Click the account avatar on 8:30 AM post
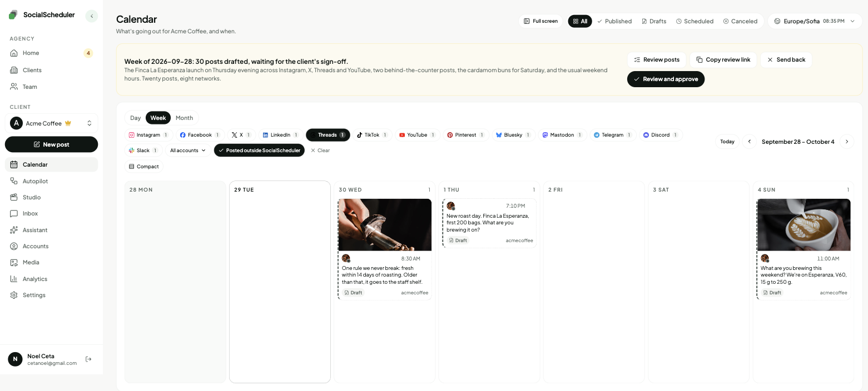The width and height of the screenshot is (868, 391). point(346,258)
